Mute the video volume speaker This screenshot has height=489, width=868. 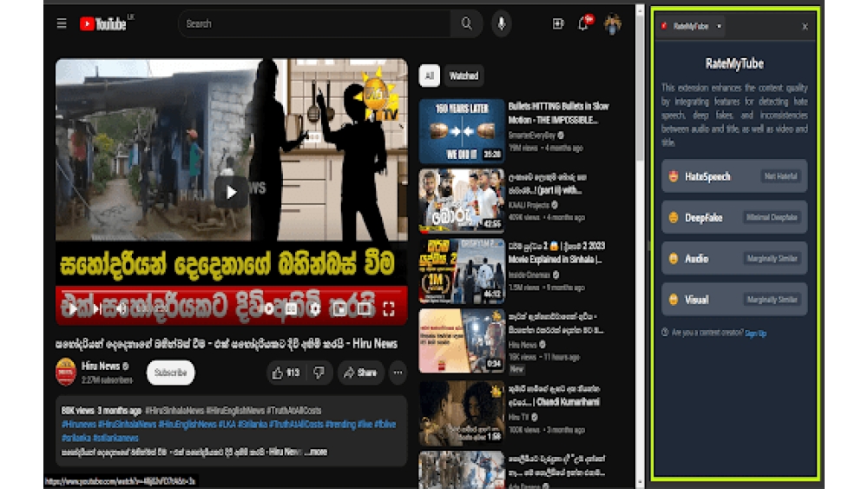121,309
